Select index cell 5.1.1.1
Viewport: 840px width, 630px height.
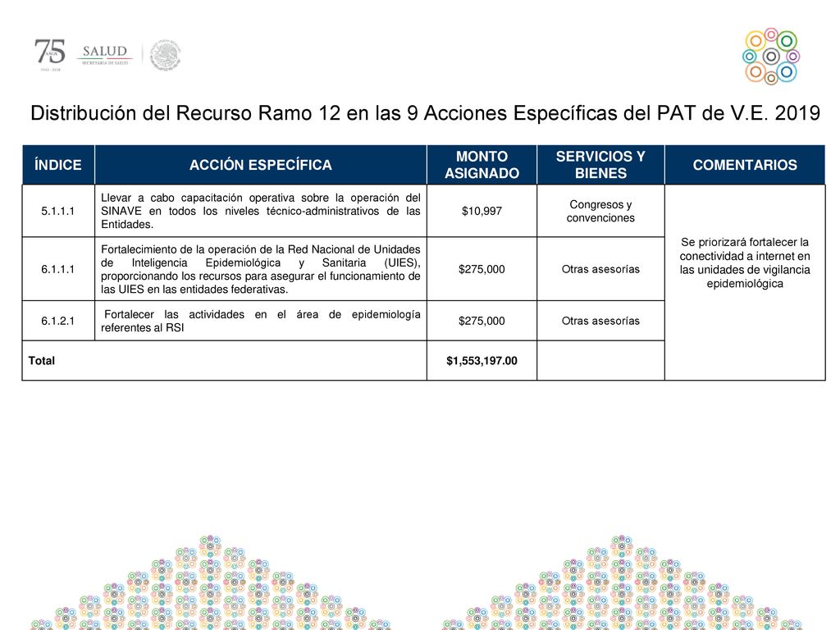[58, 211]
